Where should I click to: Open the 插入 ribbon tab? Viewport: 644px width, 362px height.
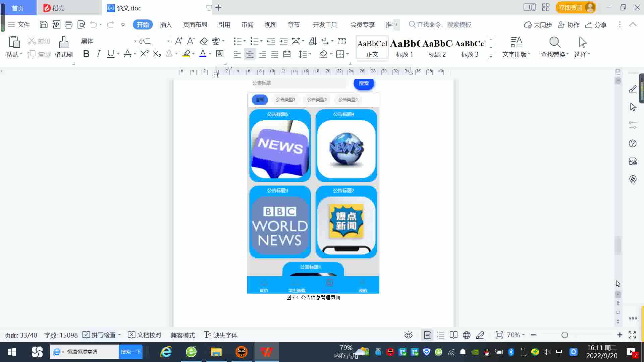166,25
